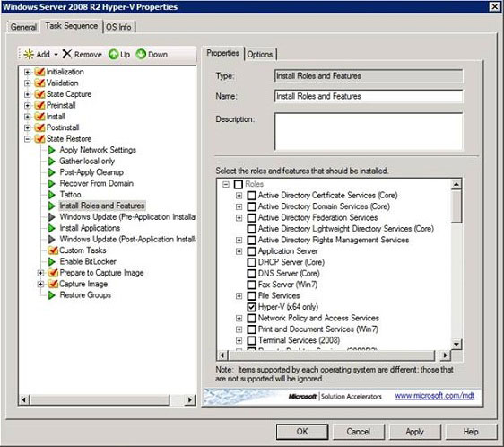Click the green Up arrow icon
Viewport: 504px width, 447px height.
point(114,54)
